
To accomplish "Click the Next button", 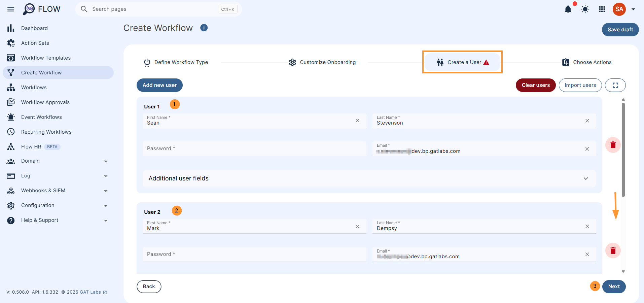I will 614,287.
